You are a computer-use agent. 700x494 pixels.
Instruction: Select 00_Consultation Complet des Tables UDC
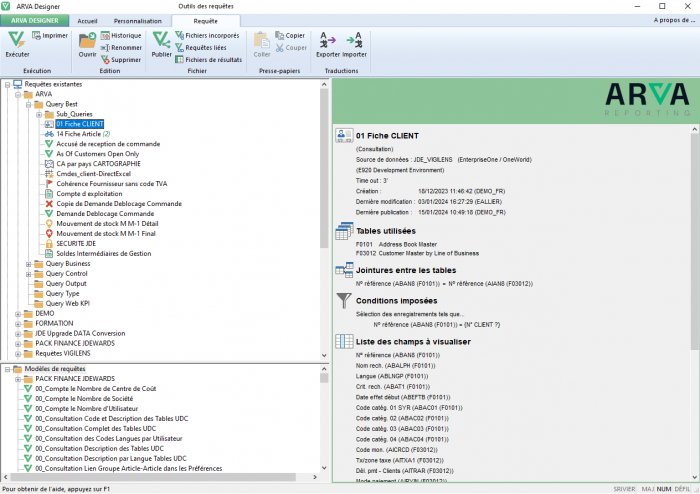[96, 428]
